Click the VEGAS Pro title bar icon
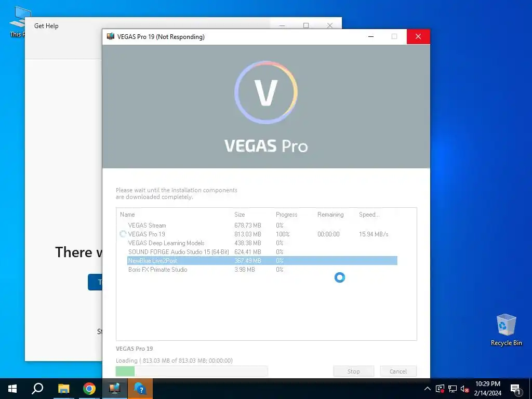 pos(111,37)
